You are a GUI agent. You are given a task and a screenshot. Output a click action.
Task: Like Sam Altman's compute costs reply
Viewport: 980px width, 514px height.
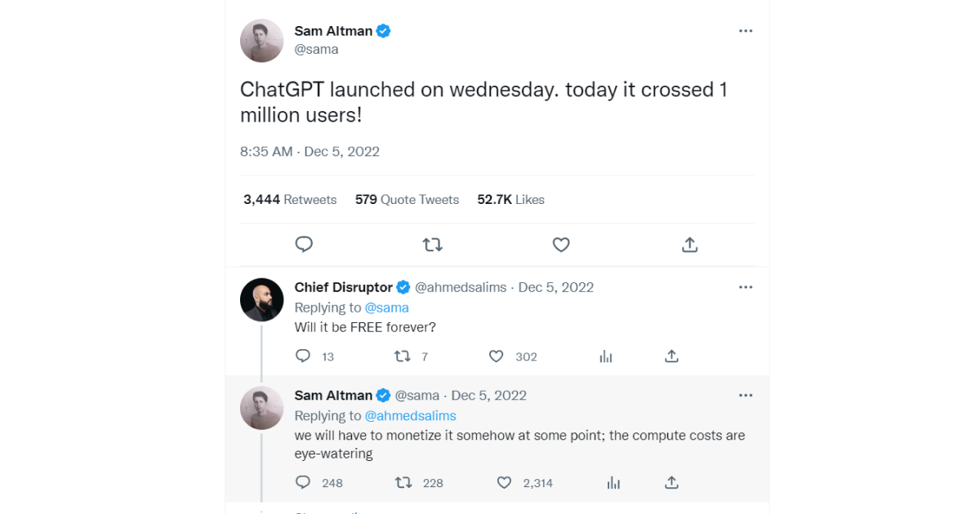505,482
